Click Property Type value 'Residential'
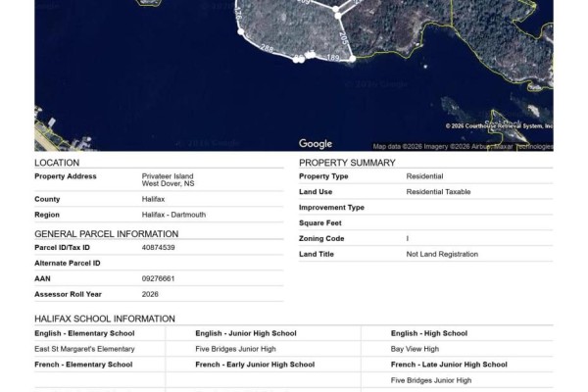Viewport: 588px width, 392px height. [x=424, y=176]
